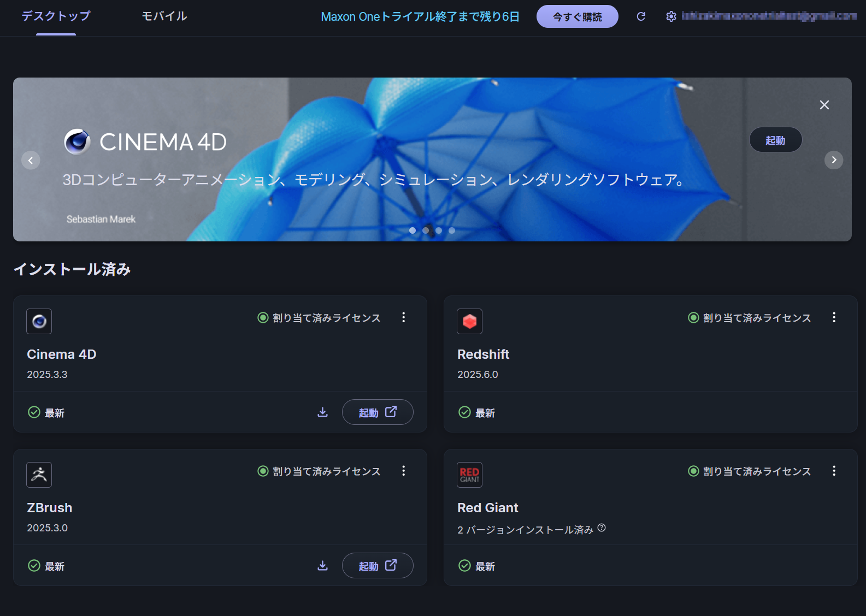Click Cinema 4D assigned license status icon
The image size is (866, 616).
pyautogui.click(x=263, y=317)
